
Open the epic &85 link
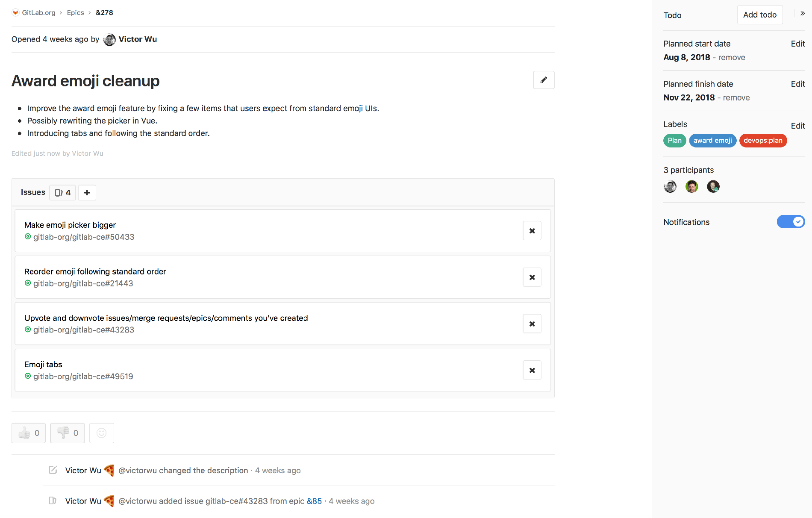[314, 501]
